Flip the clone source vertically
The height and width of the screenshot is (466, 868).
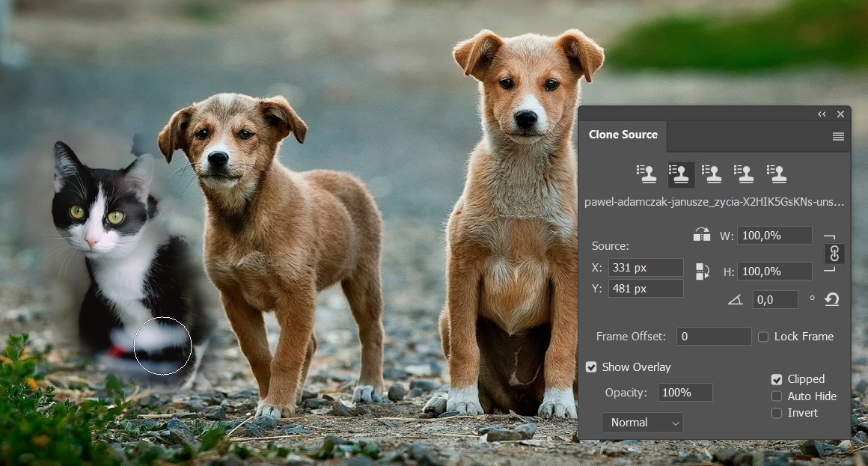point(702,272)
